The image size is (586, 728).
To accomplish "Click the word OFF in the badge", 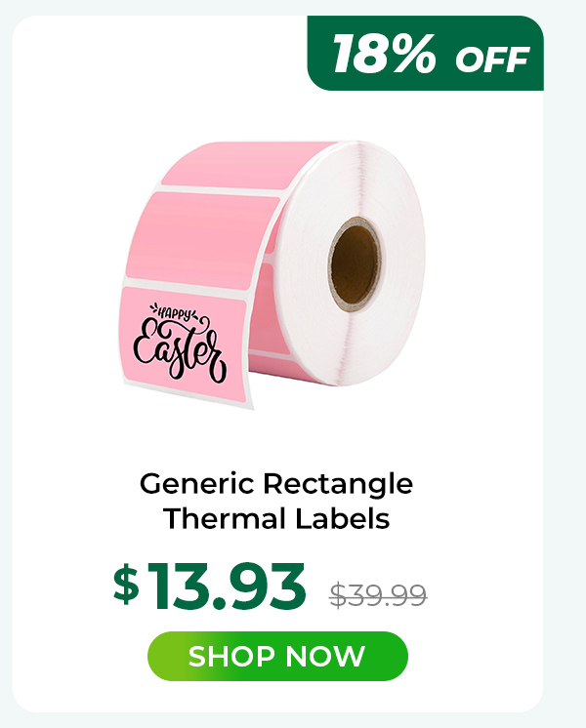I will [x=492, y=60].
